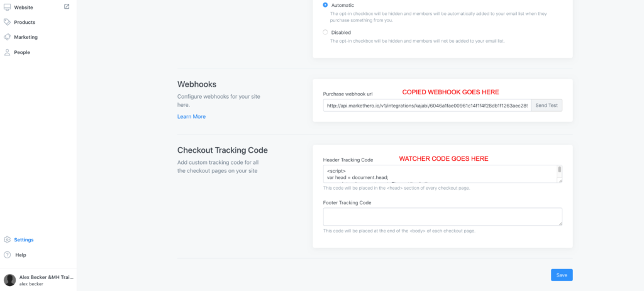Image resolution: width=644 pixels, height=291 pixels.
Task: Click the Products tag icon
Action: pos(7,22)
